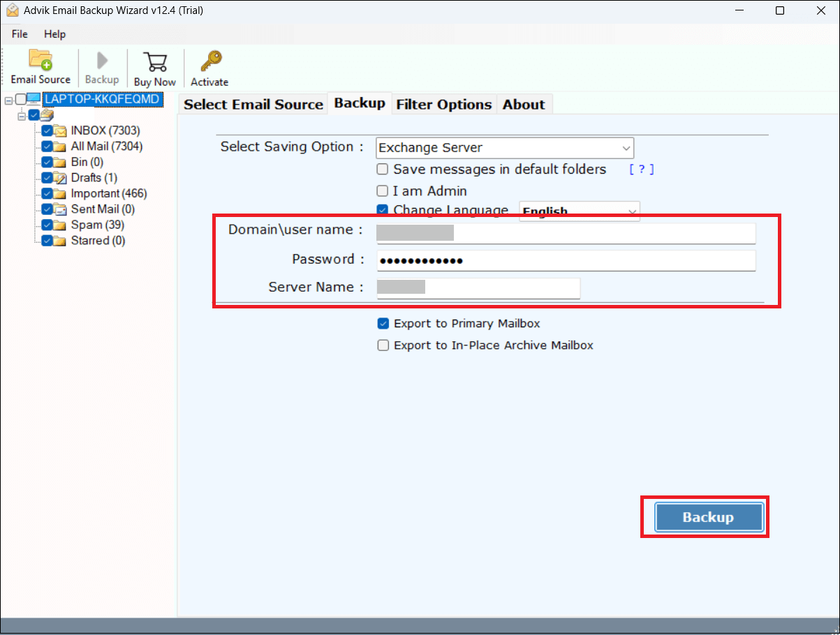This screenshot has width=840, height=635.
Task: Click the Backup toolbar play icon
Action: click(x=102, y=60)
